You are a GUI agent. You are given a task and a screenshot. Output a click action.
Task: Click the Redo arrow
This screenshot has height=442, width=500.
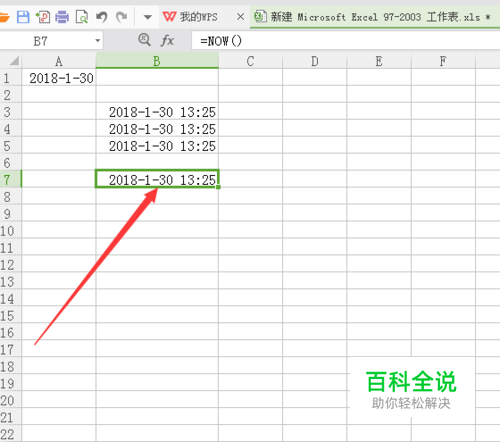122,17
